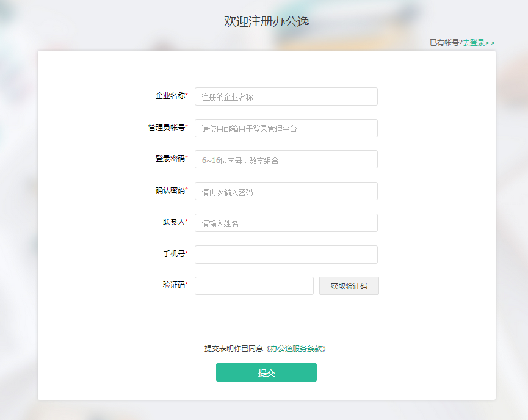
Task: Click the 验证码 label text
Action: tap(174, 285)
